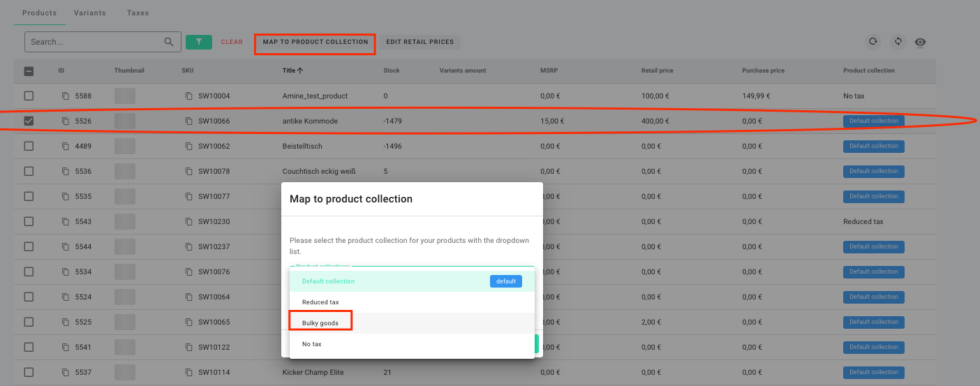Copy SKU SW10078 with copy icon

click(189, 171)
